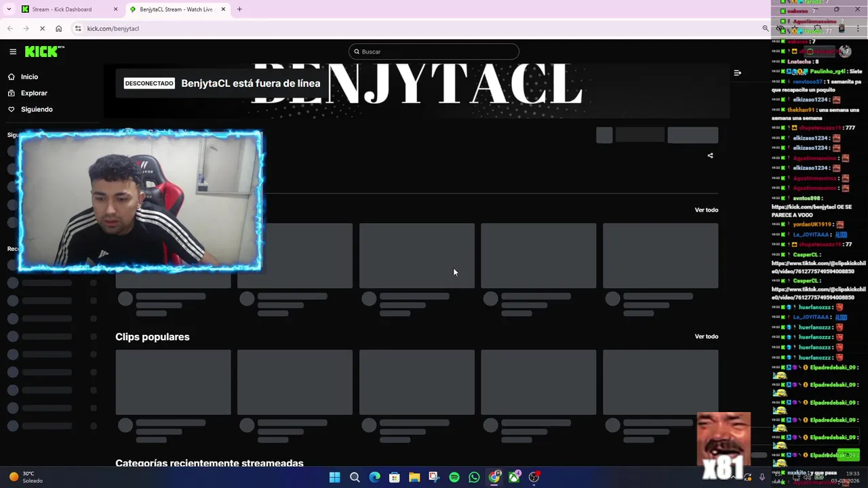The width and height of the screenshot is (868, 488).
Task: Launch Microsoft Edge from taskbar
Action: pyautogui.click(x=374, y=477)
